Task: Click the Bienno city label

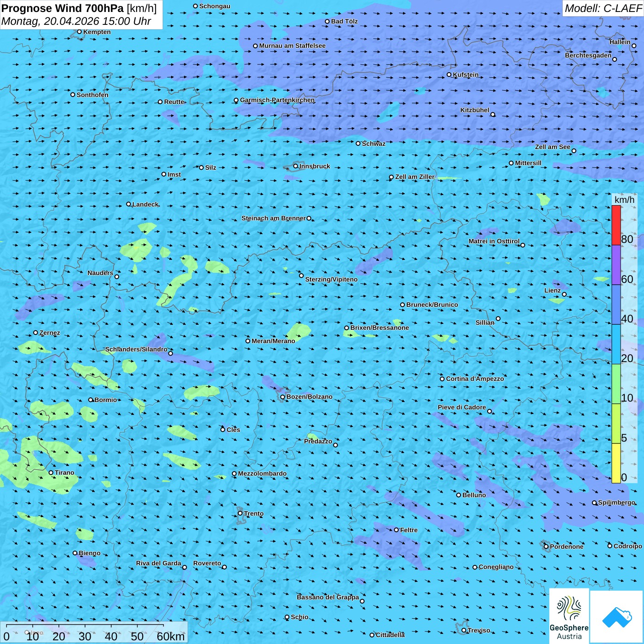Action: pos(89,553)
